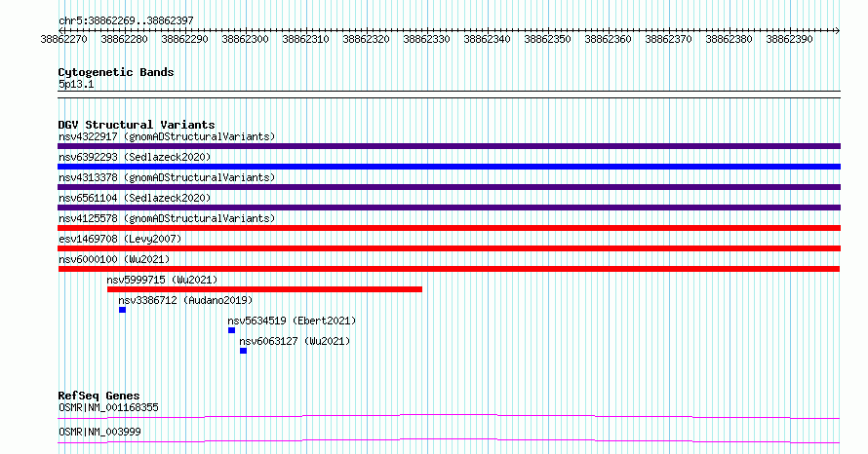Click ruler position 38862330
The image size is (868, 454).
pos(426,39)
